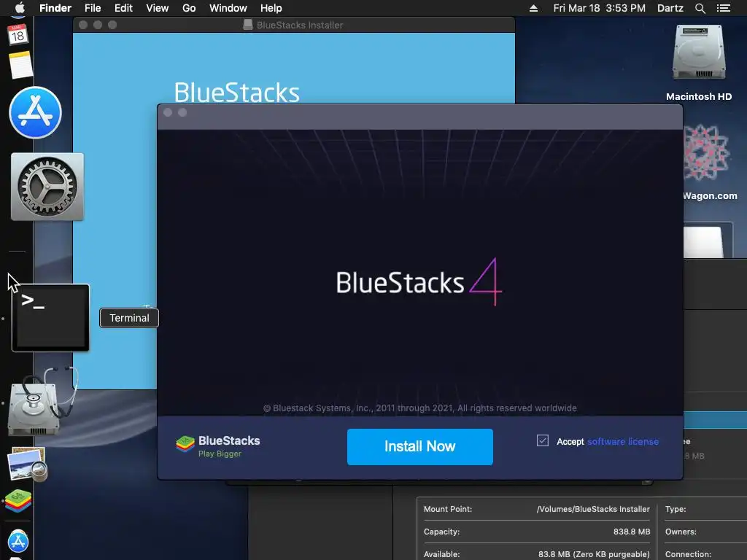
Task: Close the BlueStacks Installer Finder window
Action: tap(83, 25)
